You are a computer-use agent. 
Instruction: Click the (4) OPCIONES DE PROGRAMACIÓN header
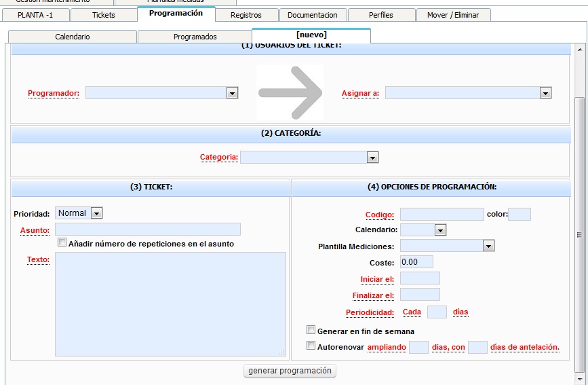[x=431, y=187]
